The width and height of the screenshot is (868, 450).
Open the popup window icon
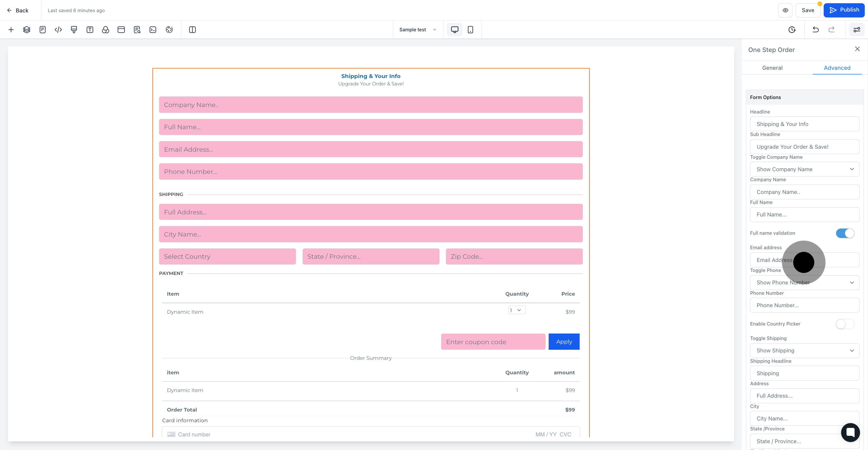pyautogui.click(x=121, y=30)
